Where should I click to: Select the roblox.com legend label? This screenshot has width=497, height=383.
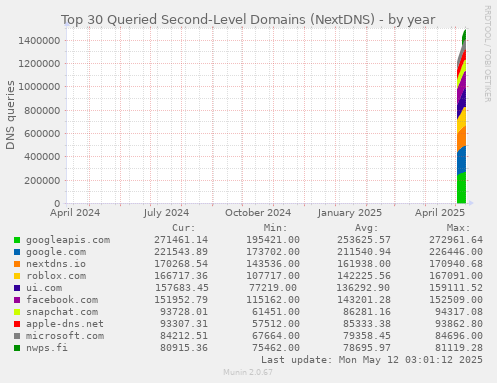(x=56, y=276)
